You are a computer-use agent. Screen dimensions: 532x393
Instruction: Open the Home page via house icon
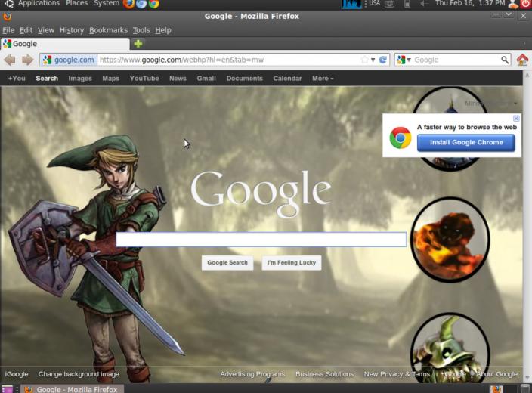(x=522, y=60)
